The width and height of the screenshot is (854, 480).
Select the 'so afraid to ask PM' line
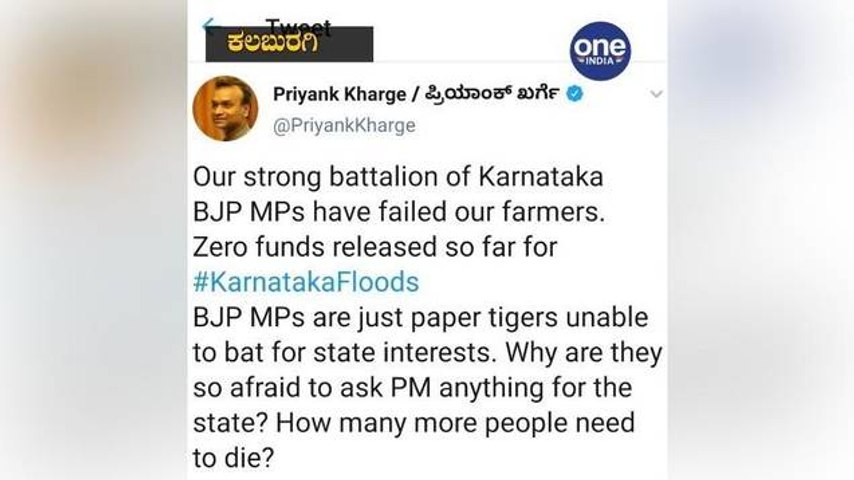point(412,388)
